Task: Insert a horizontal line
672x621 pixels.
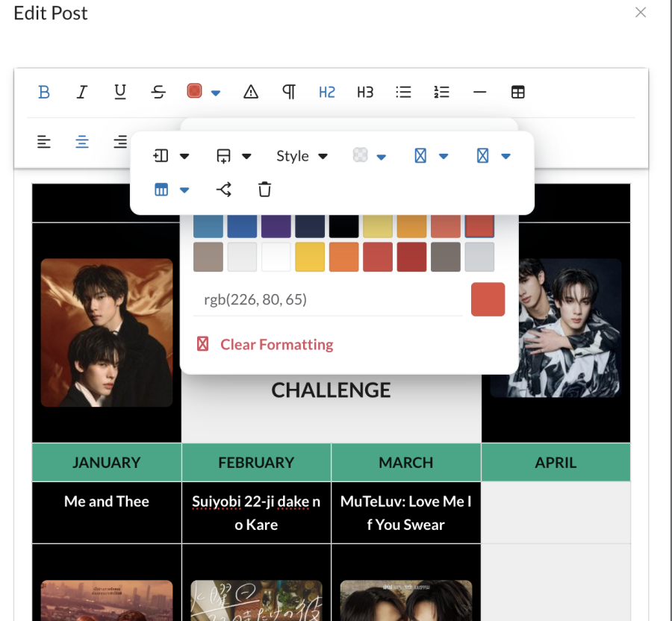Action: 479,92
